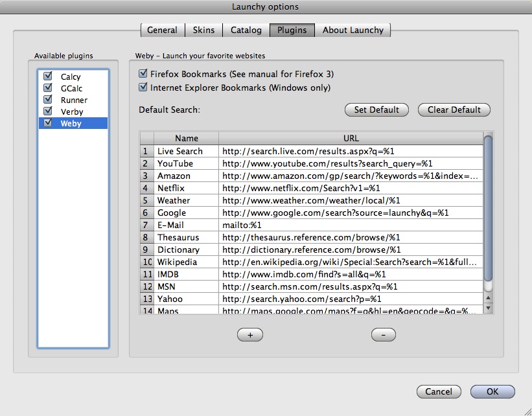The image size is (532, 416).
Task: Confirm changes with the OK button
Action: pyautogui.click(x=492, y=391)
